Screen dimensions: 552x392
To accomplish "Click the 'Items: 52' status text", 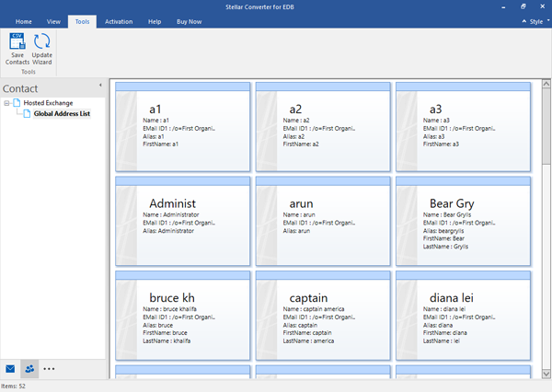I will click(x=13, y=386).
